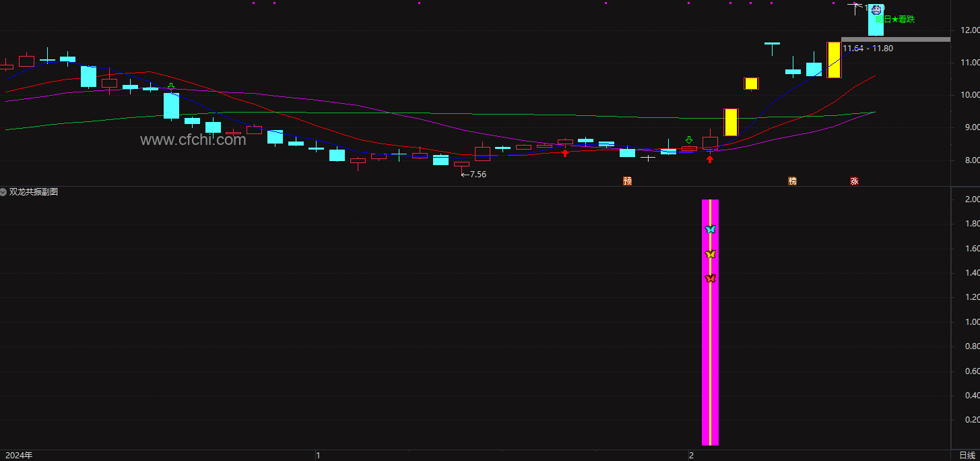
Task: Click the magenta resonance signal bar
Action: [710, 322]
